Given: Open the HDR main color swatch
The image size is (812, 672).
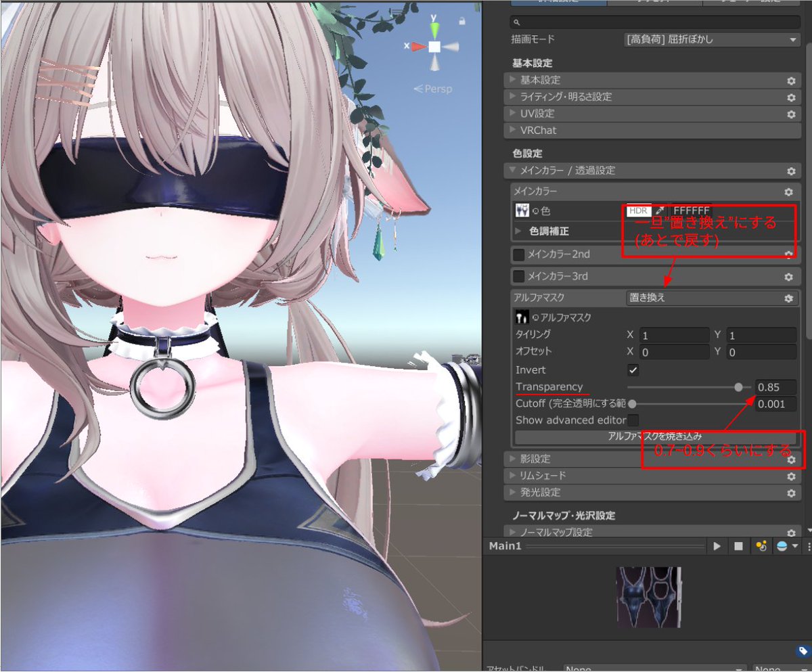Looking at the screenshot, I should click(640, 211).
